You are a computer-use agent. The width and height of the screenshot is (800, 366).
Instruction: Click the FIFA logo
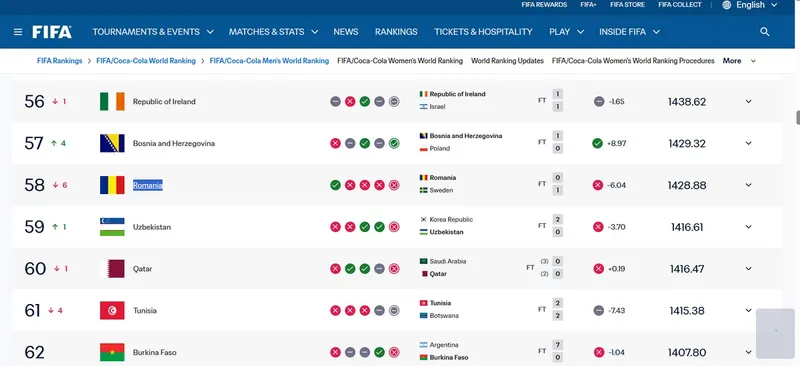click(x=52, y=32)
